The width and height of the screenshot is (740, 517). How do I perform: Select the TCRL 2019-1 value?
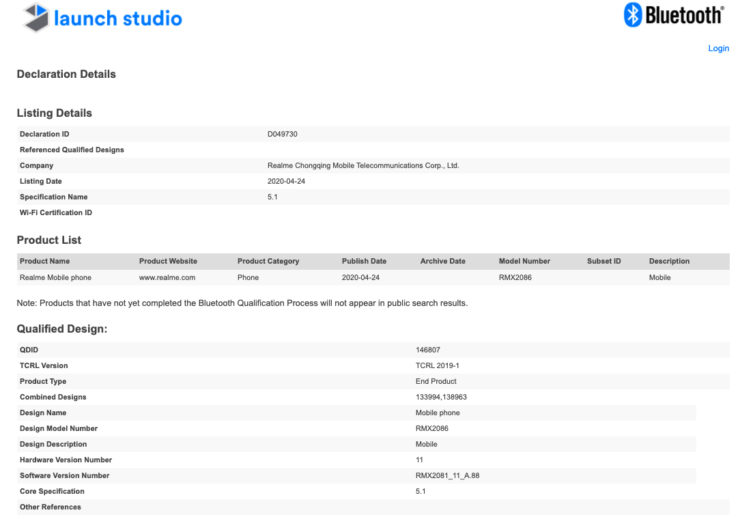pyautogui.click(x=437, y=365)
